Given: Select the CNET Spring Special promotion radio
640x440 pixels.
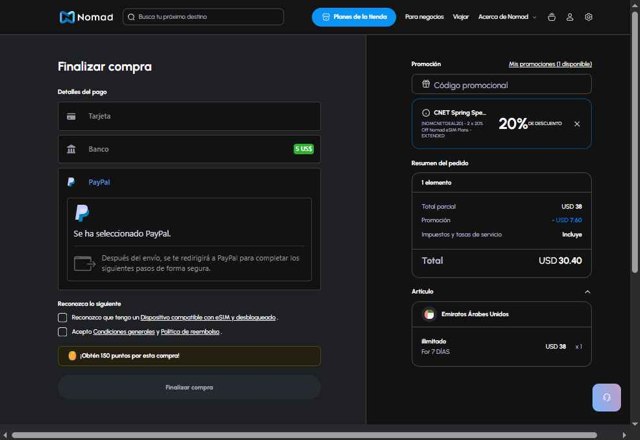Looking at the screenshot, I should 426,113.
